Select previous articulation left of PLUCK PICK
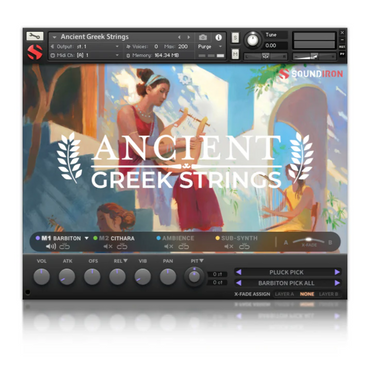Screen dimensions: 370x370 point(239,272)
